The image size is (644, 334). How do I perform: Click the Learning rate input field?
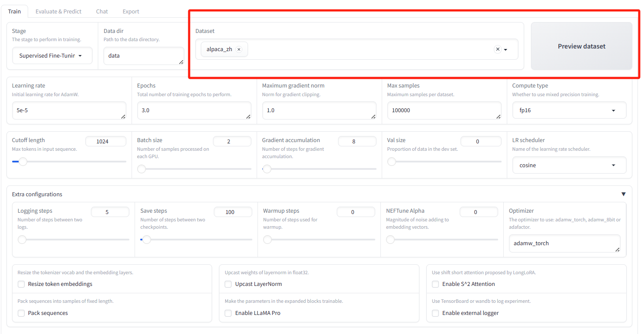click(69, 110)
